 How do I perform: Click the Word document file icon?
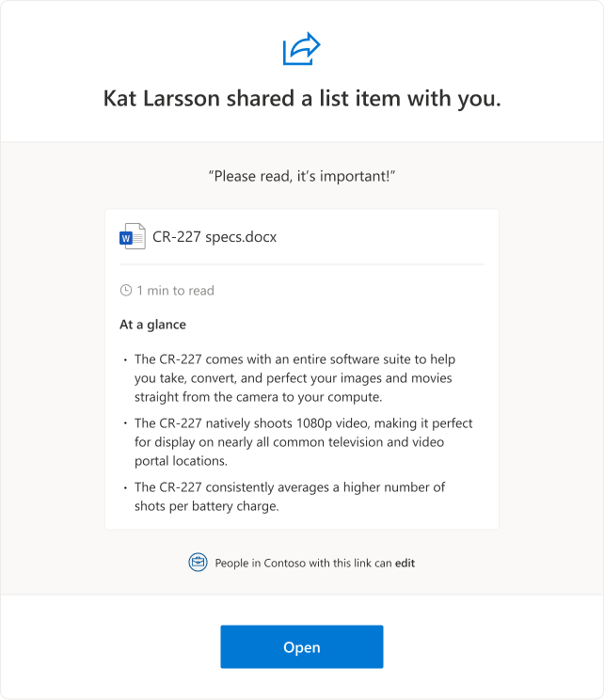[133, 237]
